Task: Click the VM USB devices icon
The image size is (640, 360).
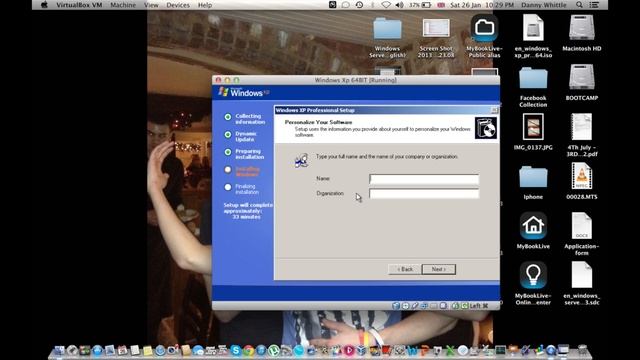Action: click(x=415, y=306)
